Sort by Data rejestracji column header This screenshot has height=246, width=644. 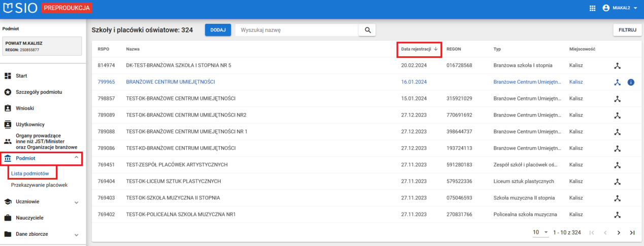[419, 49]
